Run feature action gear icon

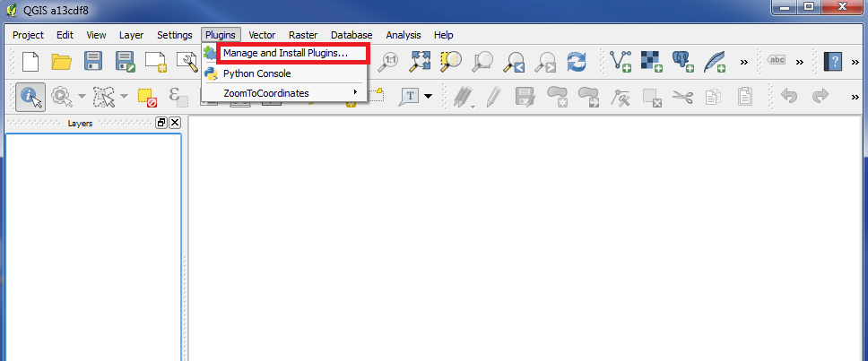tap(61, 97)
